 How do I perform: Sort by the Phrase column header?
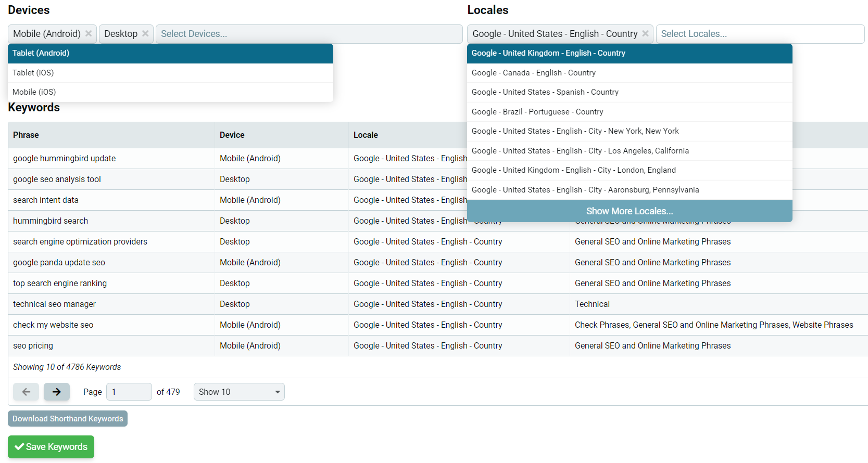pyautogui.click(x=26, y=135)
